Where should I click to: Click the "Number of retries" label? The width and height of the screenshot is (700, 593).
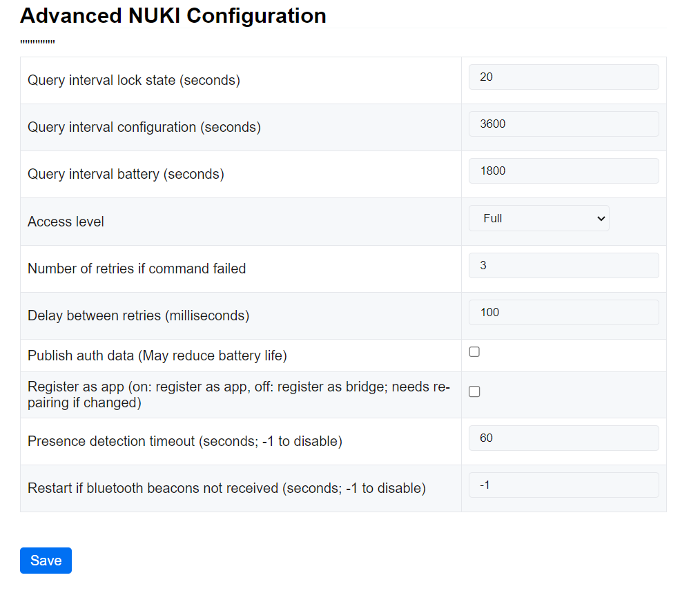click(x=136, y=269)
